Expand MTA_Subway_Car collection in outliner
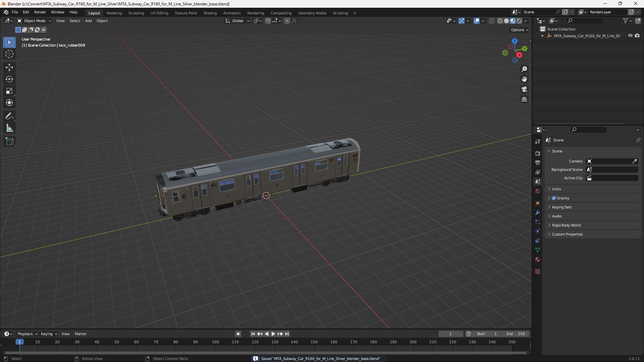The height and width of the screenshot is (362, 644). 542,36
